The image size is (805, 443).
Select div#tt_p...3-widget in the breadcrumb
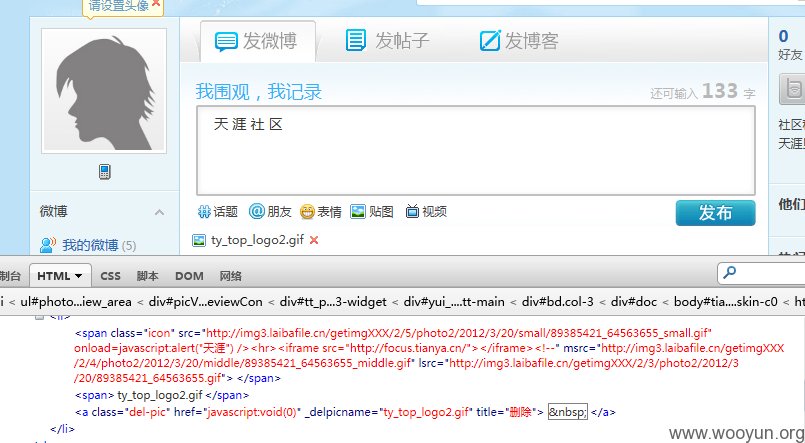coord(333,302)
